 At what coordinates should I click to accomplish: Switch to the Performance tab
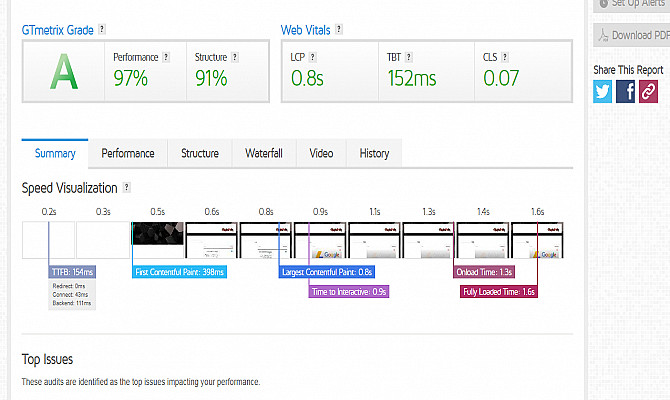click(x=128, y=153)
